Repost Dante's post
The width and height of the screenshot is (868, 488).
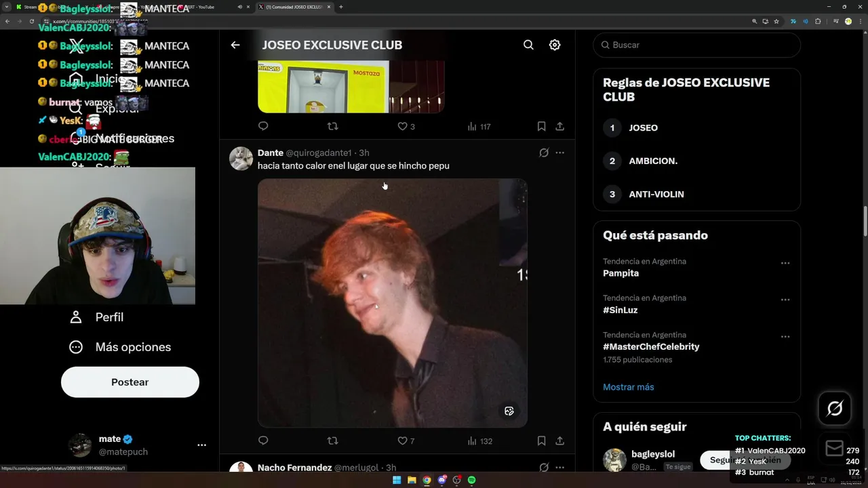(332, 441)
